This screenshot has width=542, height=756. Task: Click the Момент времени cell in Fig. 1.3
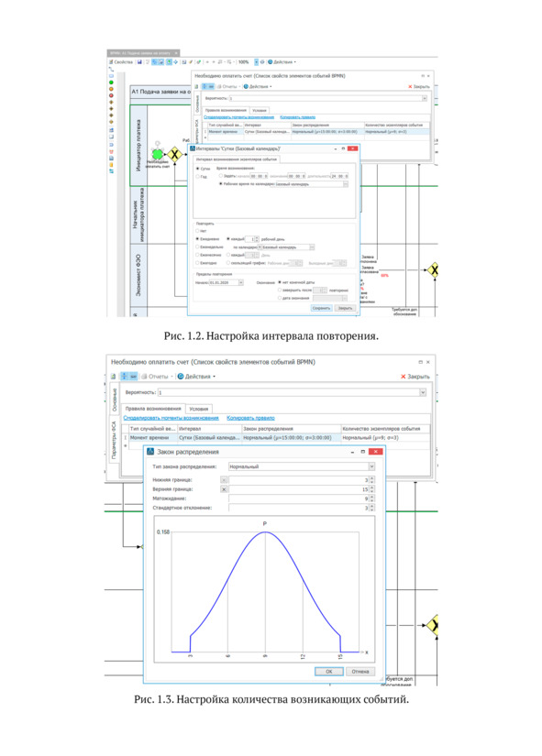tap(152, 438)
